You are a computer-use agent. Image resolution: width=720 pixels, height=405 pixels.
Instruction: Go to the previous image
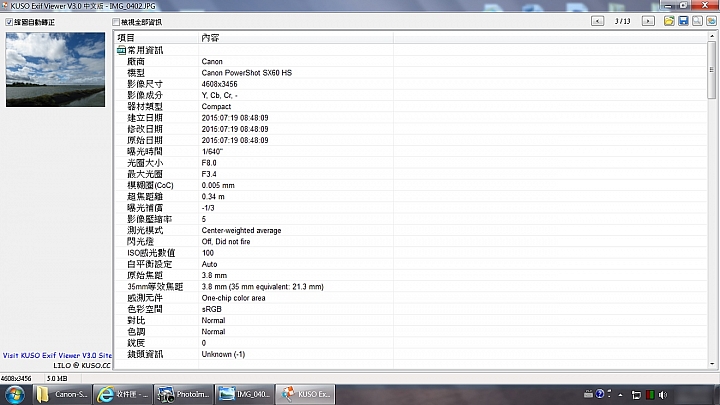tap(597, 21)
